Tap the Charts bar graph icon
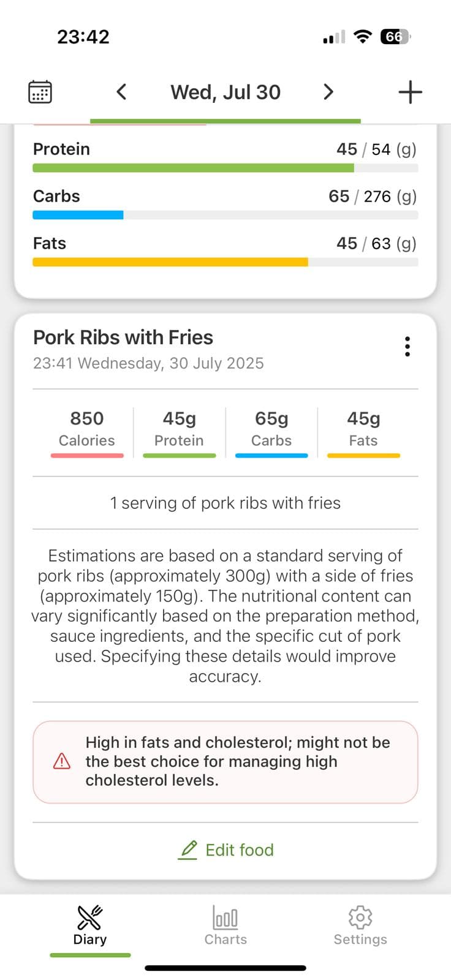The width and height of the screenshot is (451, 980). click(x=225, y=918)
